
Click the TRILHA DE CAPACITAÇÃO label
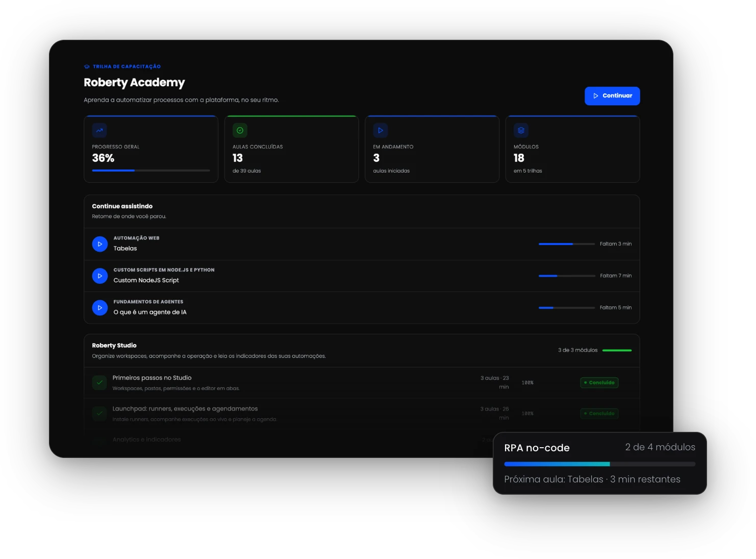pos(127,67)
